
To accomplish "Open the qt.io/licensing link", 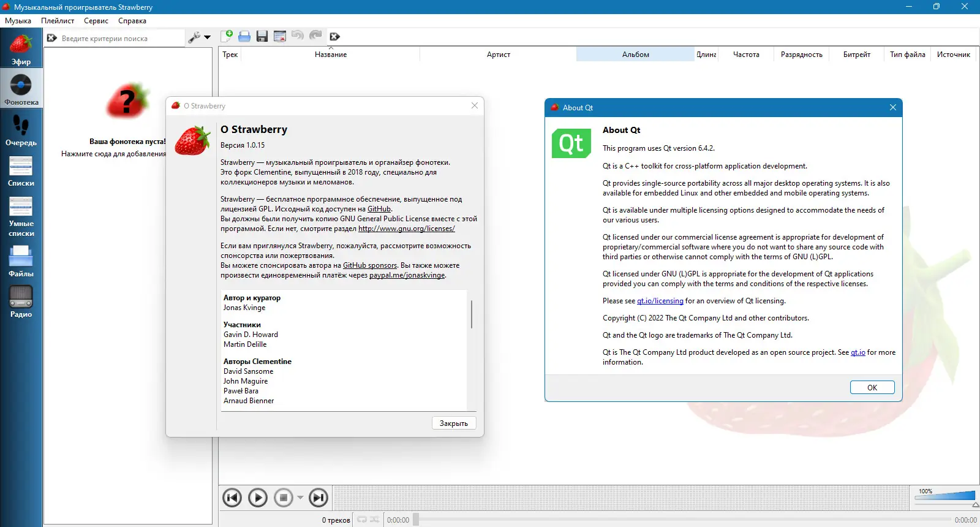I will [660, 301].
